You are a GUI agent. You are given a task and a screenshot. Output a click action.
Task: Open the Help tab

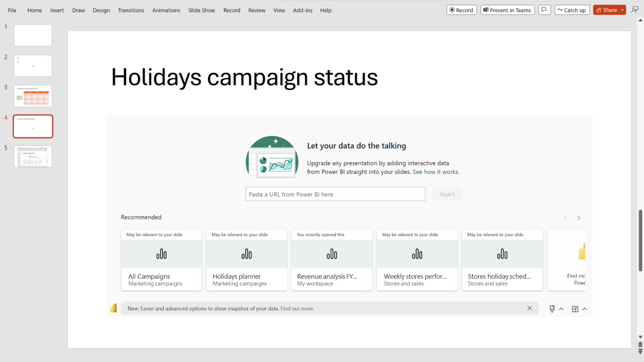326,10
